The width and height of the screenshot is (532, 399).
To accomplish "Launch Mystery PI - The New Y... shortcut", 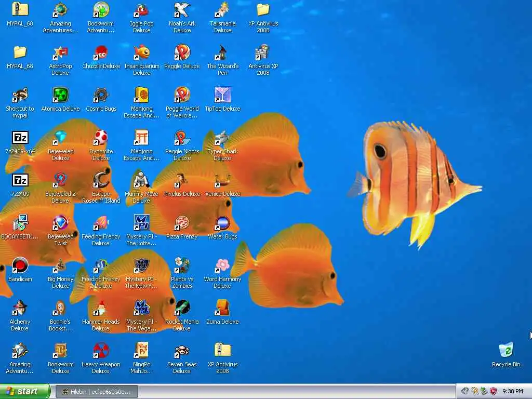I will click(x=141, y=274).
